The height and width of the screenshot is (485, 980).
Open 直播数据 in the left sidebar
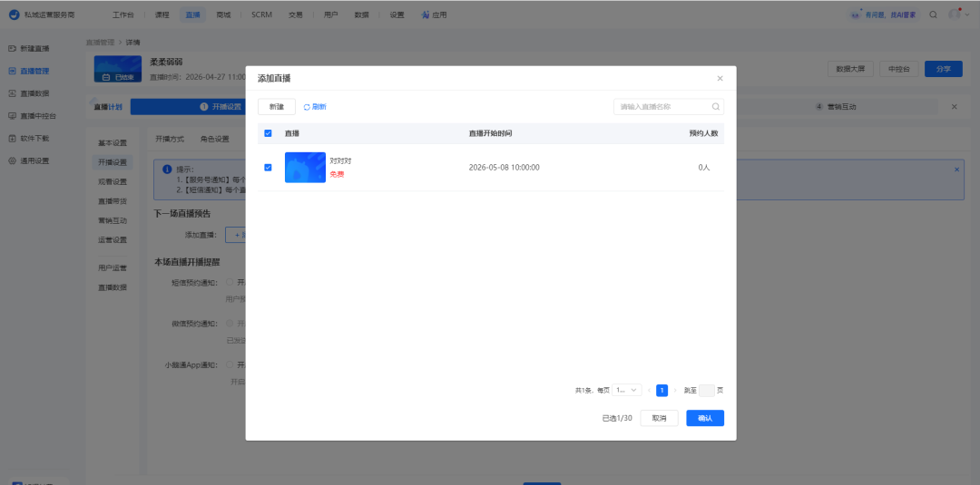34,93
